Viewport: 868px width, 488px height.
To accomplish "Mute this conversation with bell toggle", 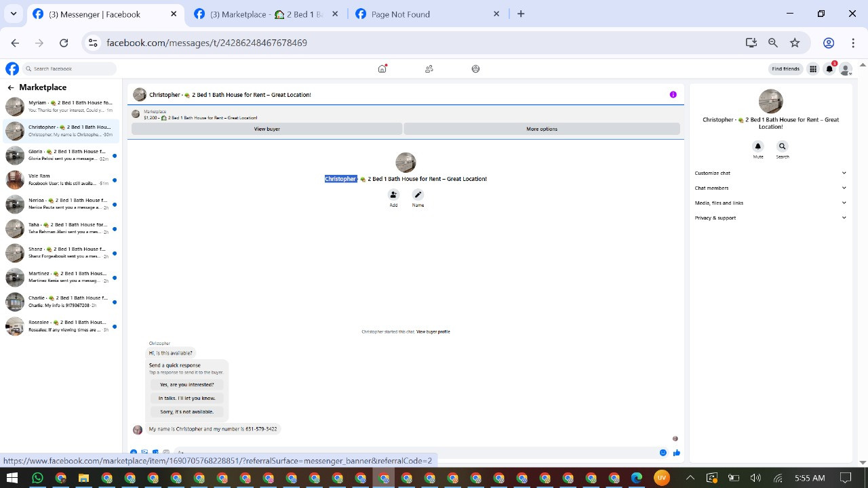I will (x=758, y=146).
